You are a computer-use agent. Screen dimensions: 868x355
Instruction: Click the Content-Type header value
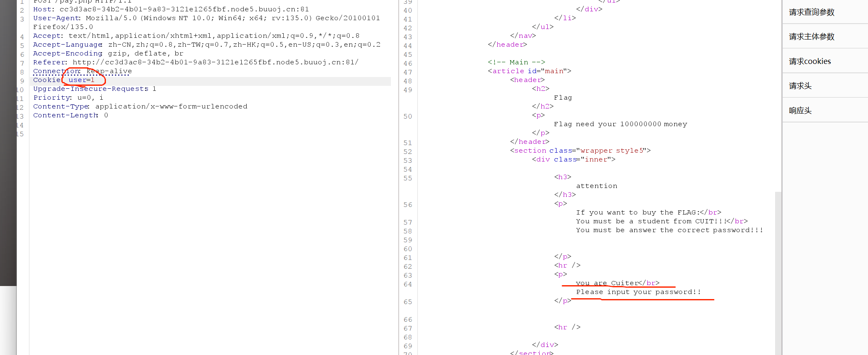pyautogui.click(x=171, y=106)
